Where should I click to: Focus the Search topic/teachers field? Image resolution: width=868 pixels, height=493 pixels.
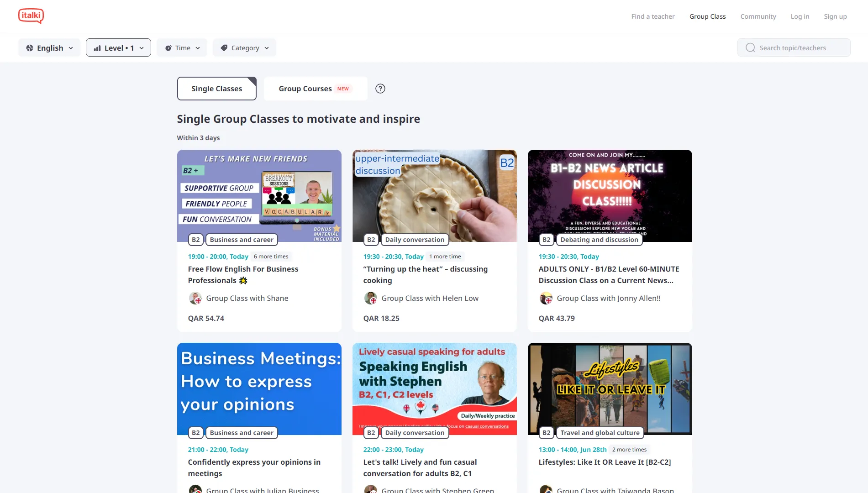794,47
